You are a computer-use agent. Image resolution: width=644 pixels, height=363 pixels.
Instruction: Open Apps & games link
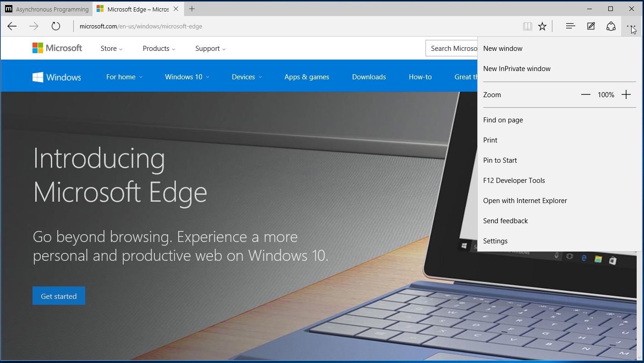tap(307, 77)
